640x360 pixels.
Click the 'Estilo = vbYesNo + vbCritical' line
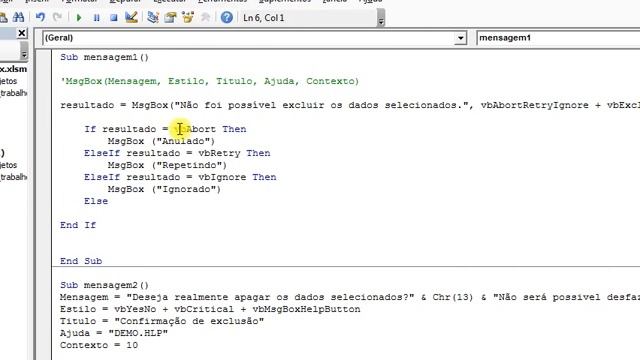[210, 309]
